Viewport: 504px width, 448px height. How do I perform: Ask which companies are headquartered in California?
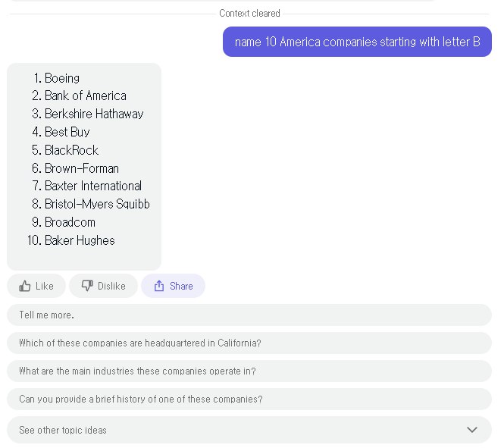click(249, 343)
